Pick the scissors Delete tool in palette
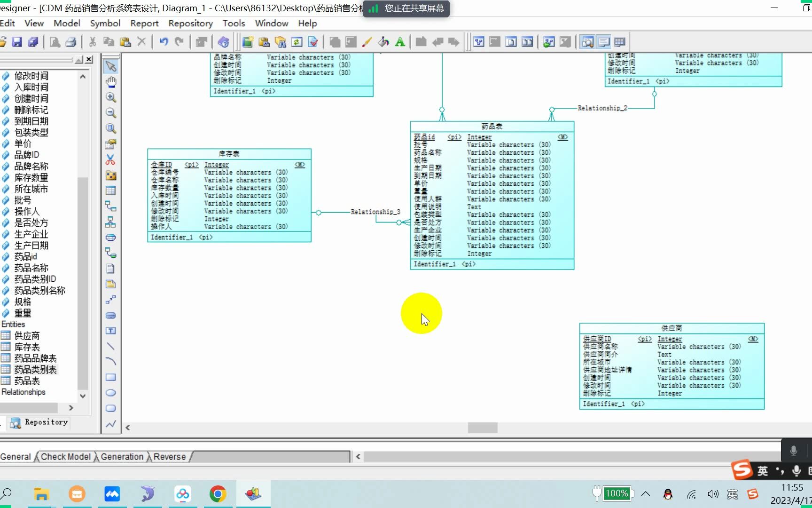The height and width of the screenshot is (508, 812). 111,160
